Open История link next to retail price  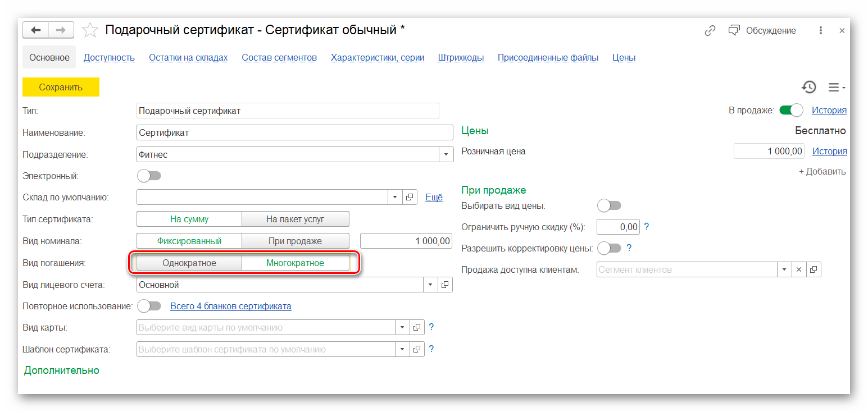(x=830, y=152)
